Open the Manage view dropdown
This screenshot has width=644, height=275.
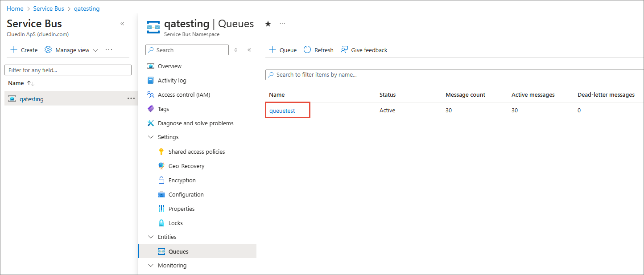[x=71, y=50]
